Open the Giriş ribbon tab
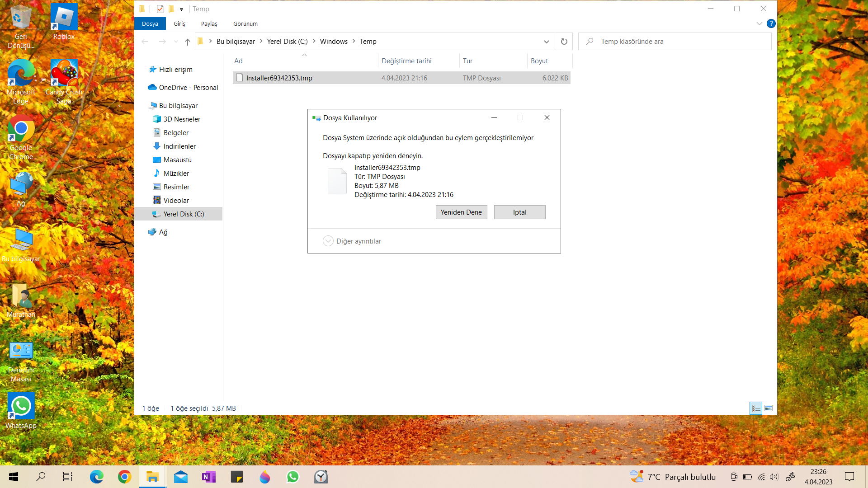The image size is (868, 488). [179, 23]
